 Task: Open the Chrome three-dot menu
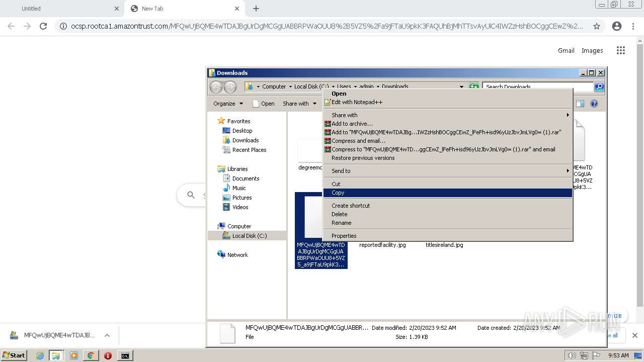(x=634, y=26)
